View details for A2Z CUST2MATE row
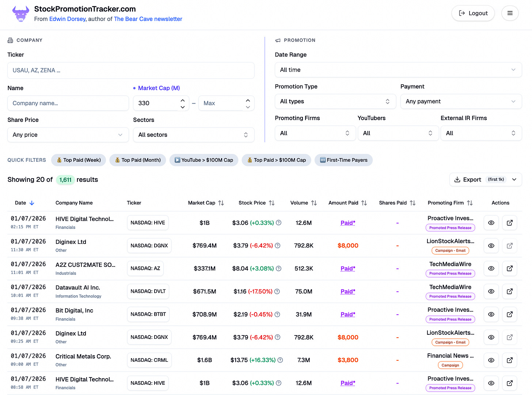 (491, 268)
